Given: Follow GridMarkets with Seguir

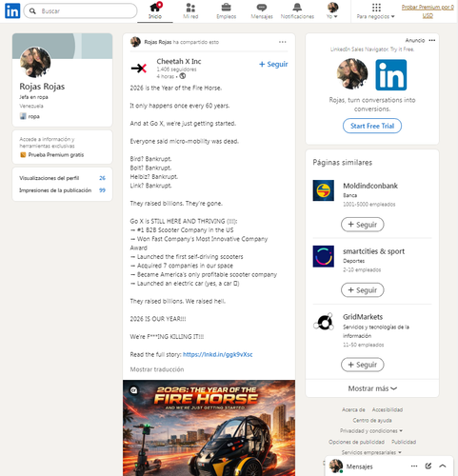Looking at the screenshot, I should click(x=363, y=365).
